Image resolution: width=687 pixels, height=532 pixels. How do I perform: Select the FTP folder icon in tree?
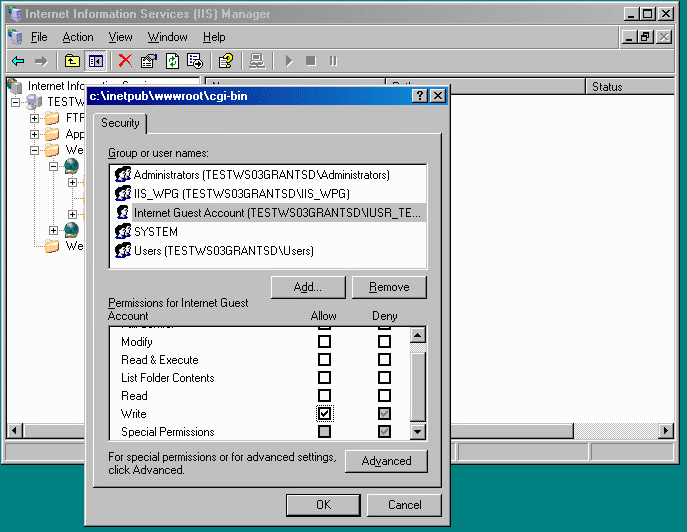pos(52,118)
